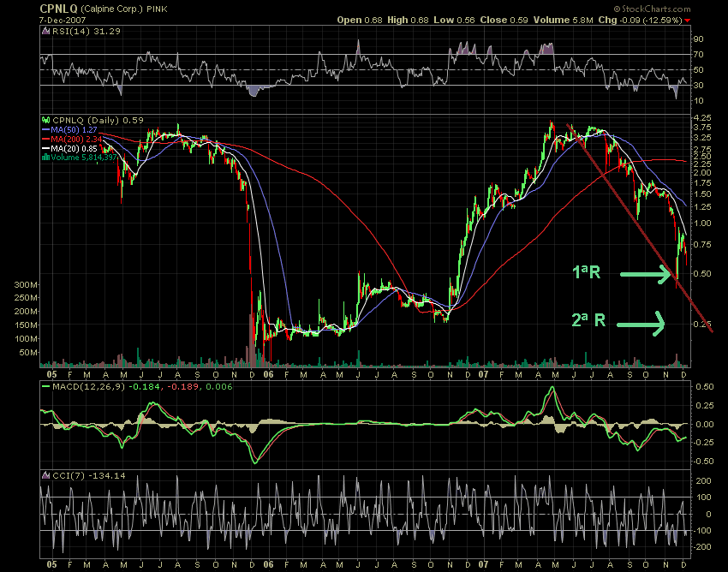This screenshot has width=728, height=572.
Task: Click the "CPNLQ (Daily) 0.59" legend label
Action: pos(98,120)
